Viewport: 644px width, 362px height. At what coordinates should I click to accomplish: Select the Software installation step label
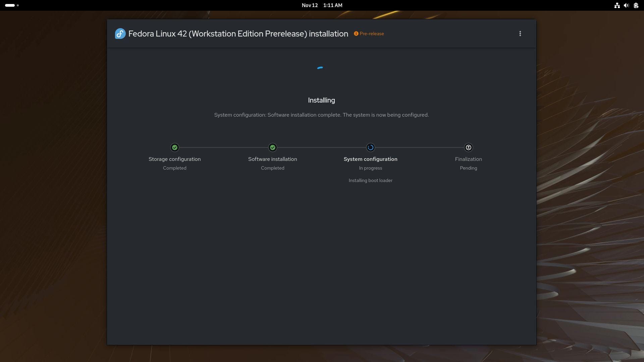[x=272, y=159]
